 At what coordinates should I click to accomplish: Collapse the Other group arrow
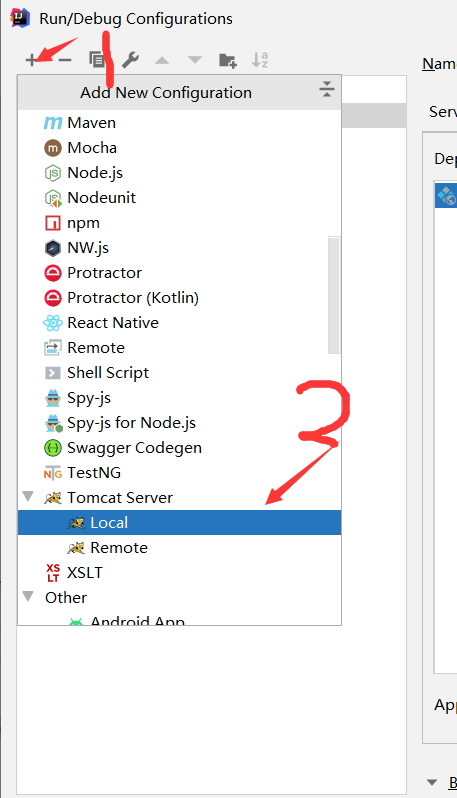(x=28, y=596)
